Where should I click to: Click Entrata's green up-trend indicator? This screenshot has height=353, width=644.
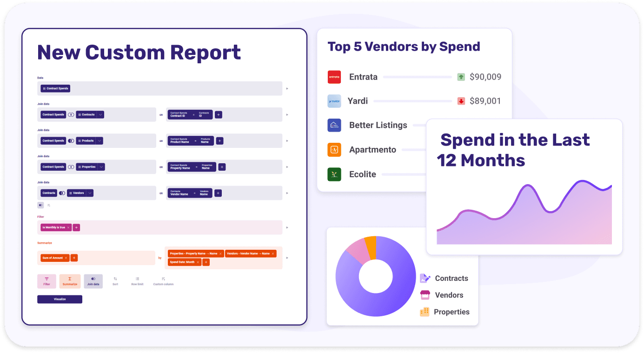coord(461,77)
